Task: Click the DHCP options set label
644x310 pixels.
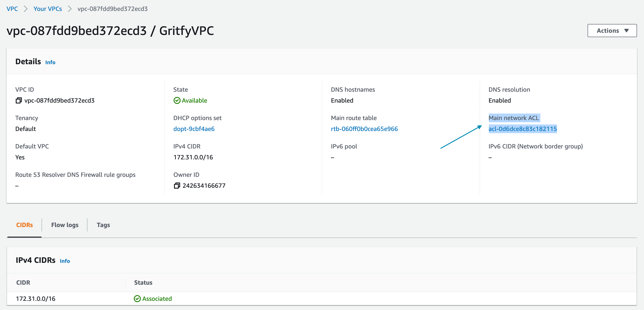Action: click(197, 118)
